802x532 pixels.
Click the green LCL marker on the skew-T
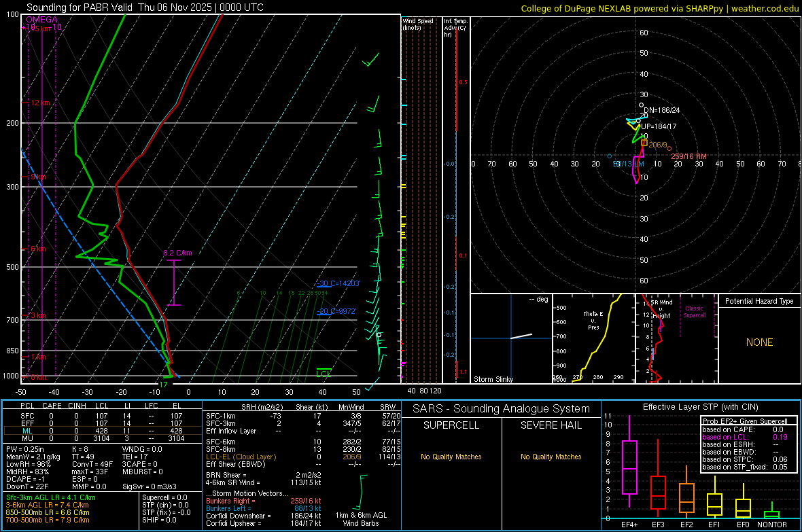tap(324, 374)
